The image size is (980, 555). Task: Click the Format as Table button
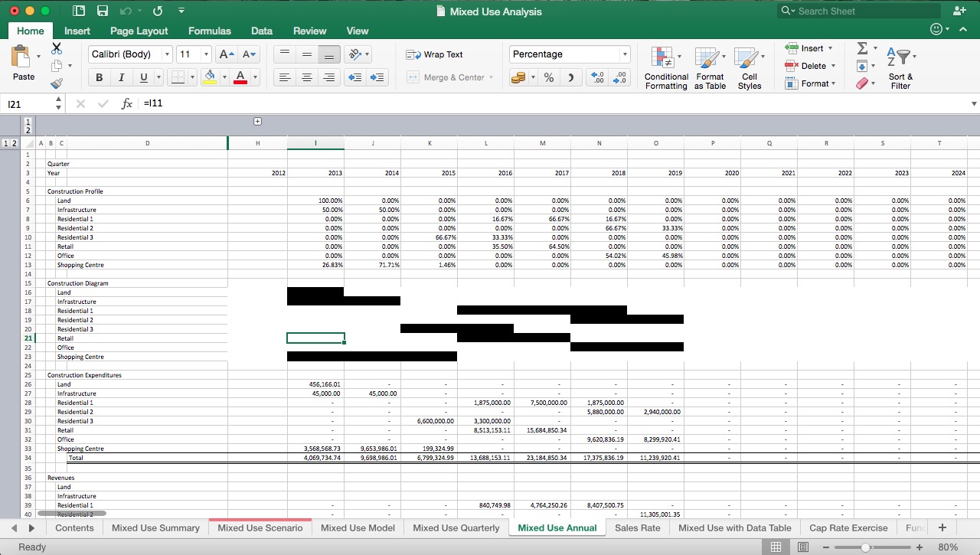point(710,67)
